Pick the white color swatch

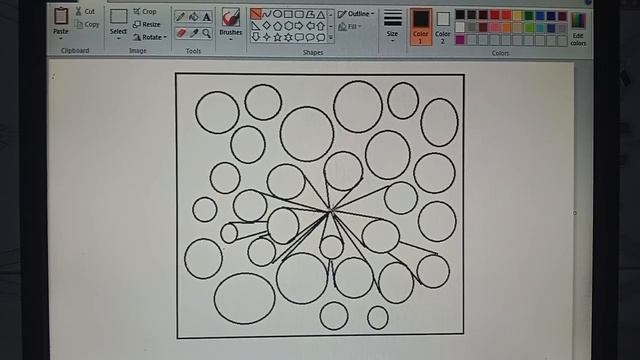pyautogui.click(x=460, y=27)
